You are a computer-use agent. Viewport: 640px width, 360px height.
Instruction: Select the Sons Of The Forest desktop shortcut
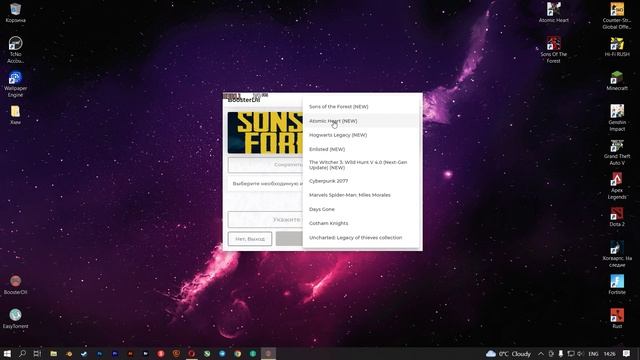[x=553, y=50]
